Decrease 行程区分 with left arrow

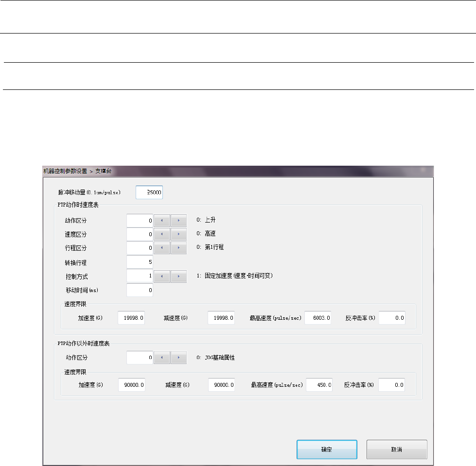162,248
